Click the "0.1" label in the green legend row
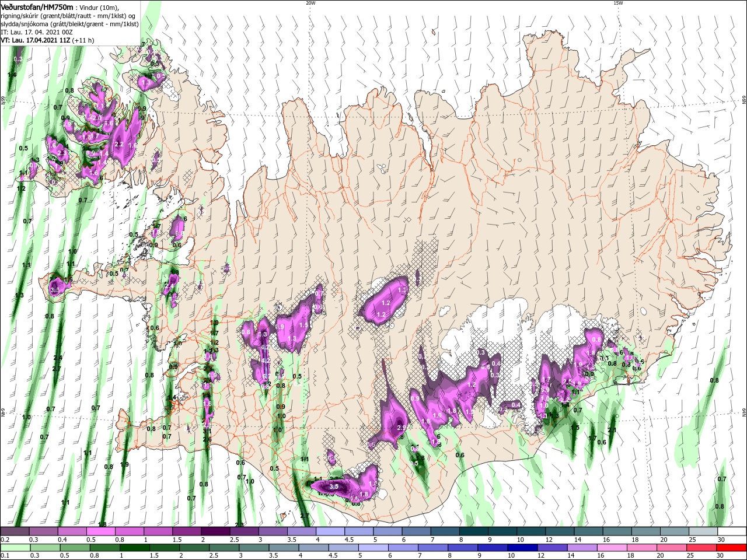 point(5,556)
